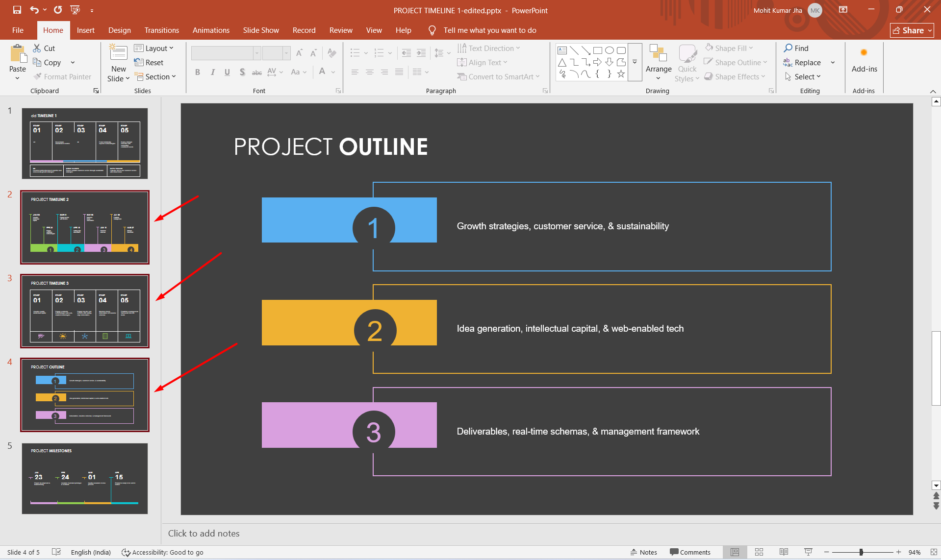Image resolution: width=941 pixels, height=560 pixels.
Task: Toggle Justify alignment
Action: point(399,72)
